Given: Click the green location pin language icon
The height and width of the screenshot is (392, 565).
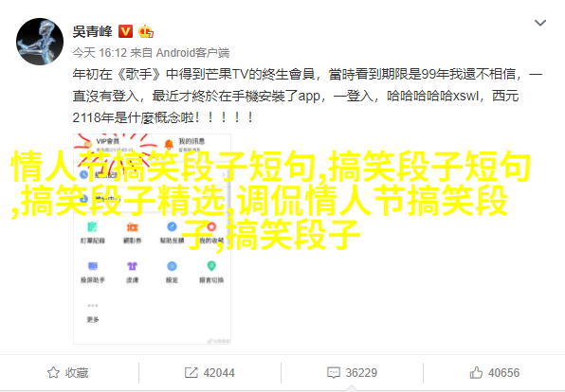Looking at the screenshot, I should point(211,266).
